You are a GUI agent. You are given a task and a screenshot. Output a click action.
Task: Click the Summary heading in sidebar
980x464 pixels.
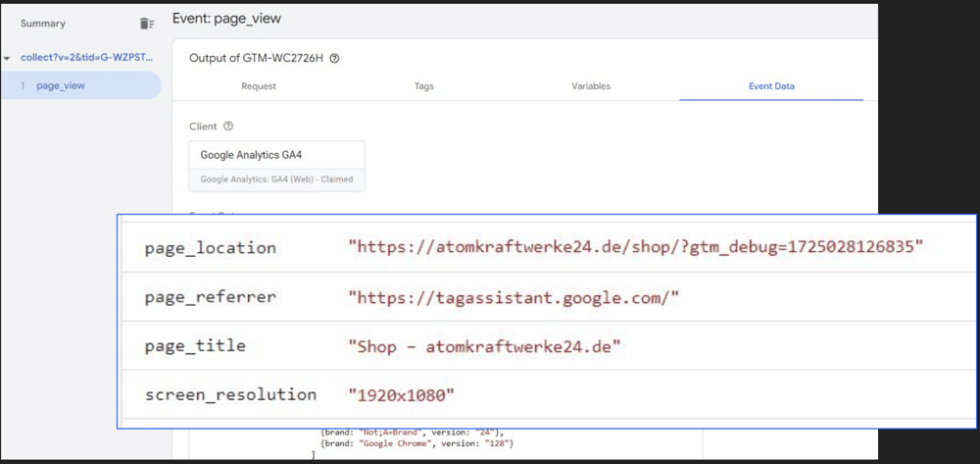(x=43, y=24)
